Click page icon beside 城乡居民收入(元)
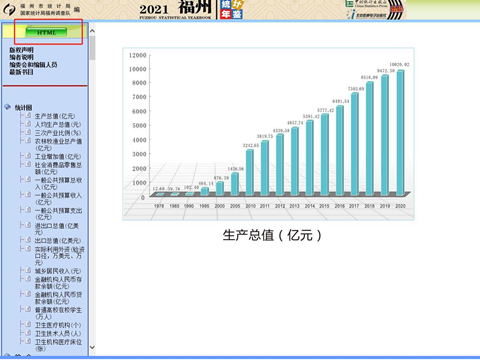This screenshot has width=480, height=360. 28,270
